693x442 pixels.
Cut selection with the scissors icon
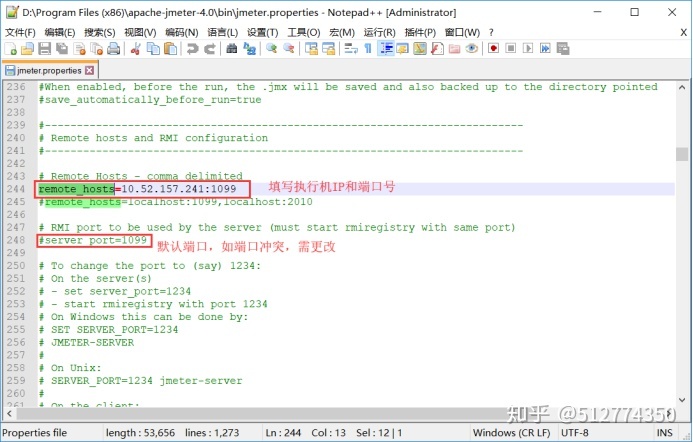tap(136, 49)
